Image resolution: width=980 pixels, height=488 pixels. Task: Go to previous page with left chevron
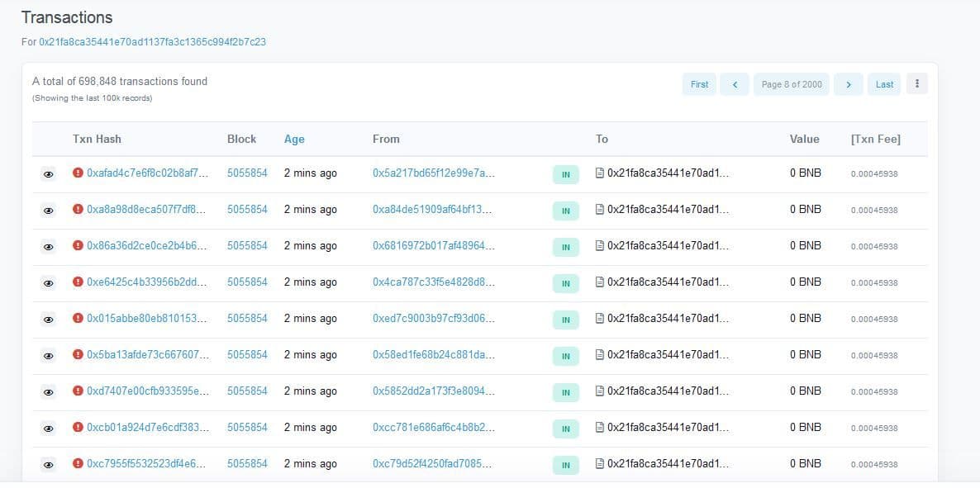(734, 84)
